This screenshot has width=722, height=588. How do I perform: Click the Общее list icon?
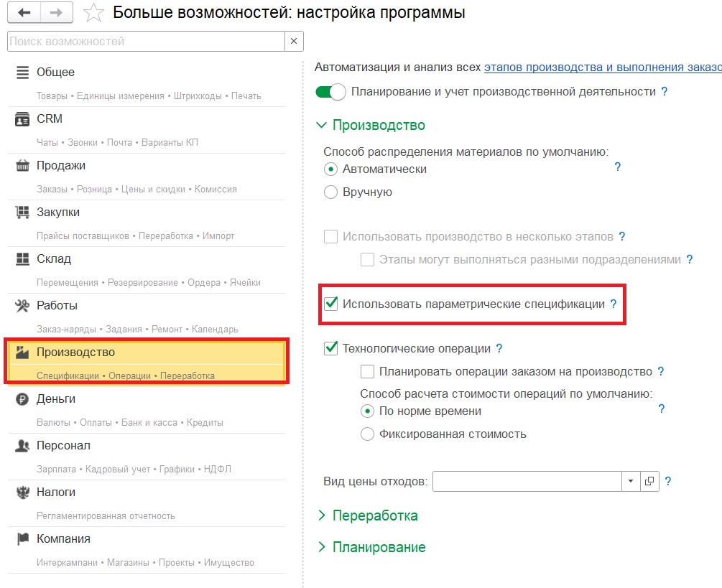tap(22, 73)
